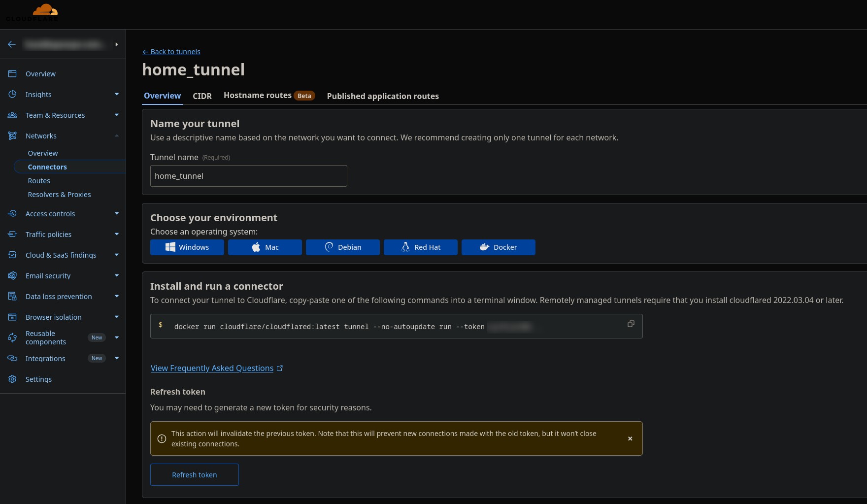
Task: Expand the Access controls menu
Action: point(117,214)
